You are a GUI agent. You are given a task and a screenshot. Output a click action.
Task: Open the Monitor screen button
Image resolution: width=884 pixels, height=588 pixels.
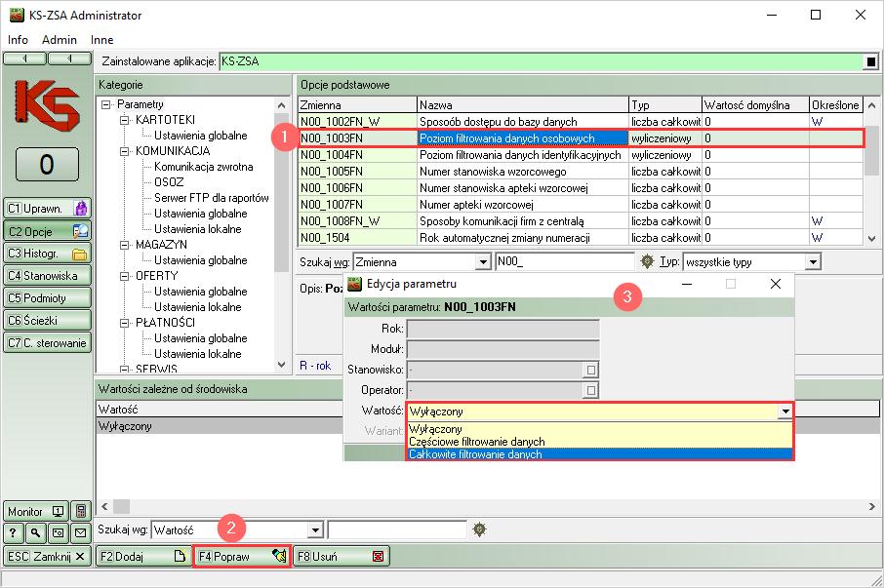[36, 511]
